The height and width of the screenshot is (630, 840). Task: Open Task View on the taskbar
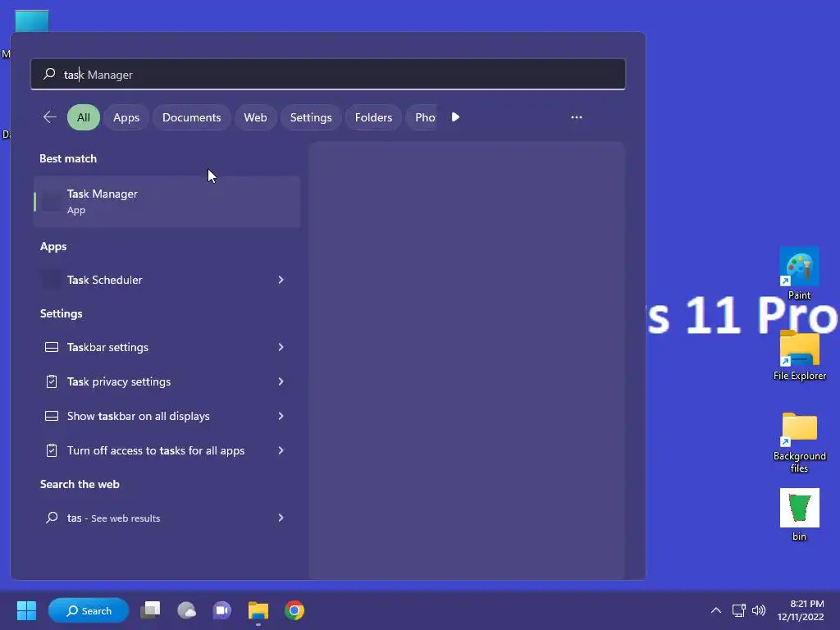click(151, 610)
